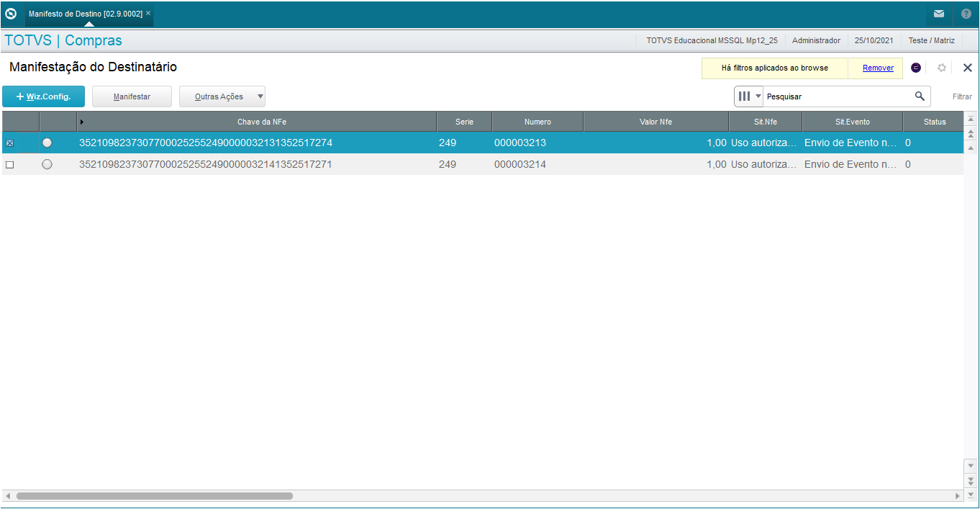Click the Valor Nfe column header
The image size is (980, 509).
(655, 122)
